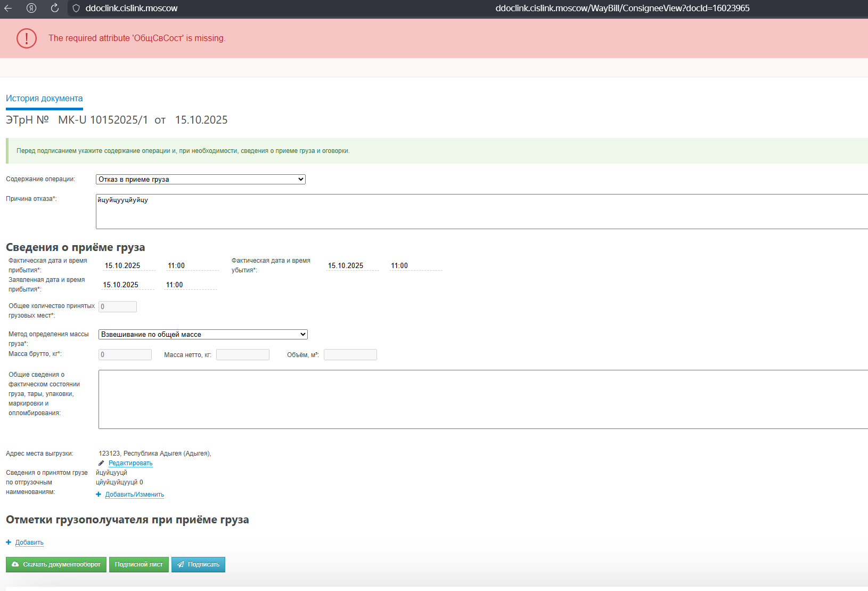Click the heading 'Сведения о приёме груза'
Image resolution: width=868 pixels, height=591 pixels.
[x=76, y=247]
